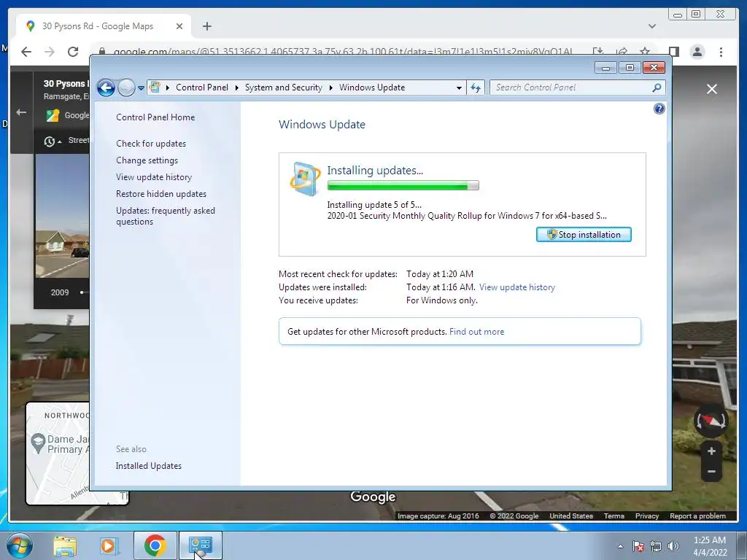Click Chrome forward navigation arrow
The width and height of the screenshot is (747, 560).
pos(50,52)
